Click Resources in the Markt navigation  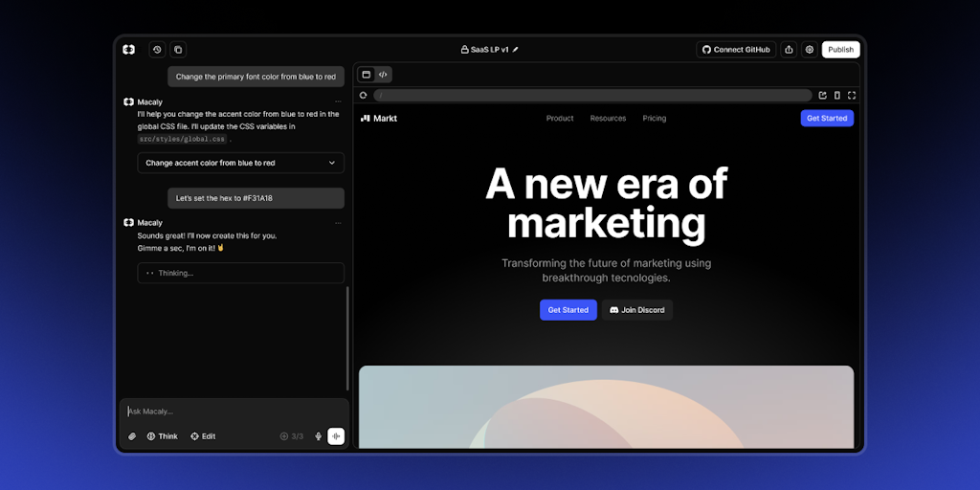(x=608, y=119)
